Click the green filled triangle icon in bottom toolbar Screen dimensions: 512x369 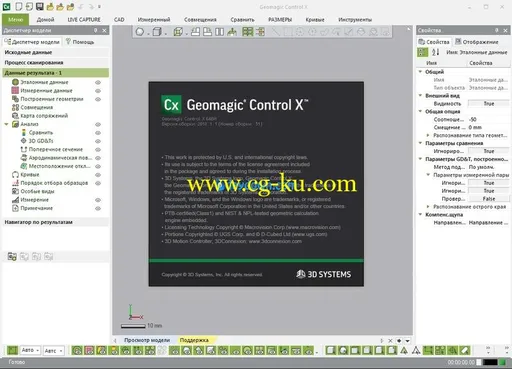coord(404,350)
